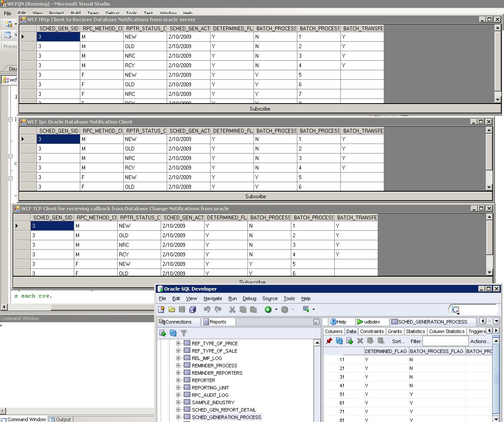Click the Undo icon in SQL Developer

[x=207, y=309]
